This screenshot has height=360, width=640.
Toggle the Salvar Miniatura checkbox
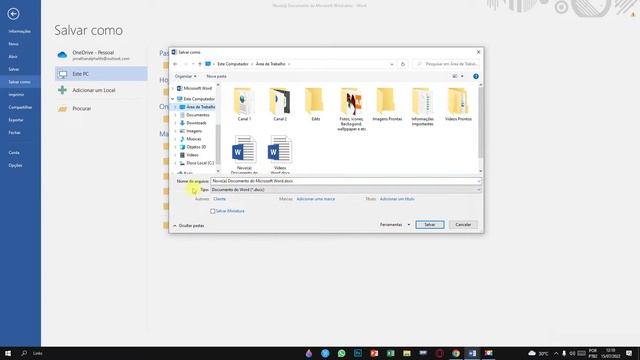tap(213, 211)
